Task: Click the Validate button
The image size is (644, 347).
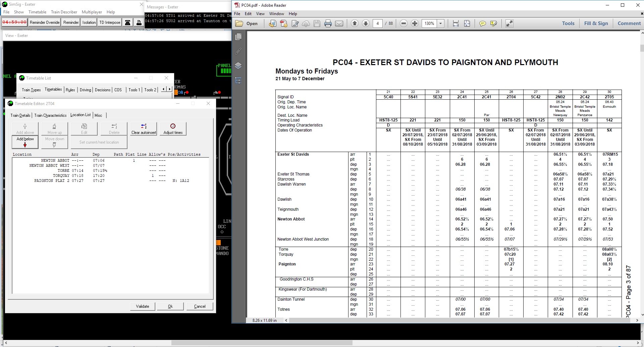Action: (143, 306)
